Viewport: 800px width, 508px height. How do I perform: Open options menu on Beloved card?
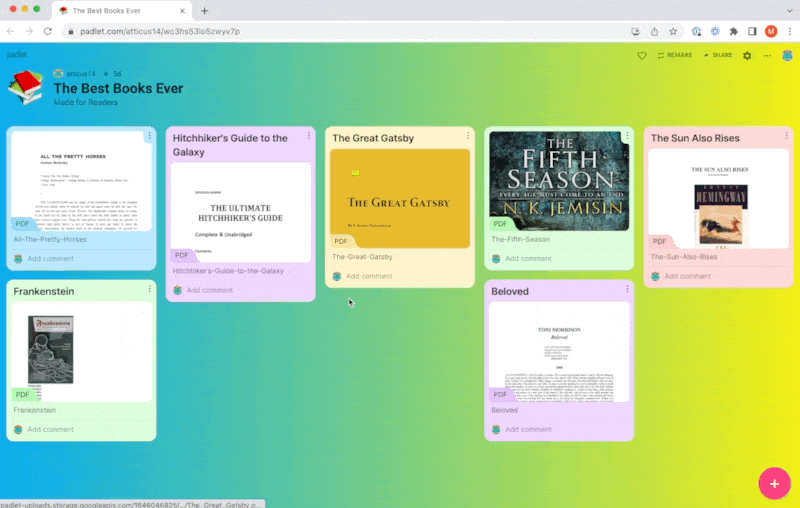[x=627, y=289]
